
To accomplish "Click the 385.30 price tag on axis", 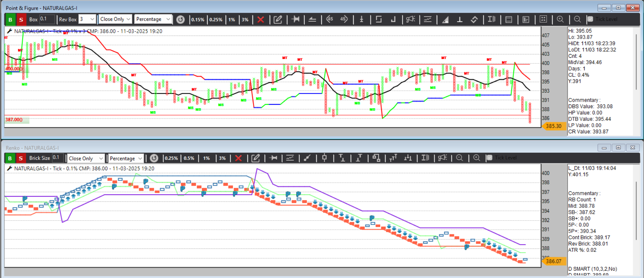I will tap(553, 126).
